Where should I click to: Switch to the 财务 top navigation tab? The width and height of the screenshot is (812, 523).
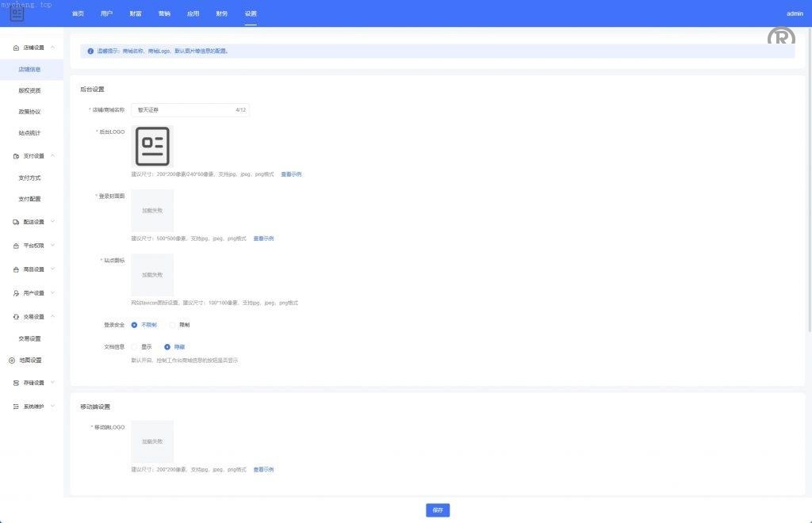point(221,13)
